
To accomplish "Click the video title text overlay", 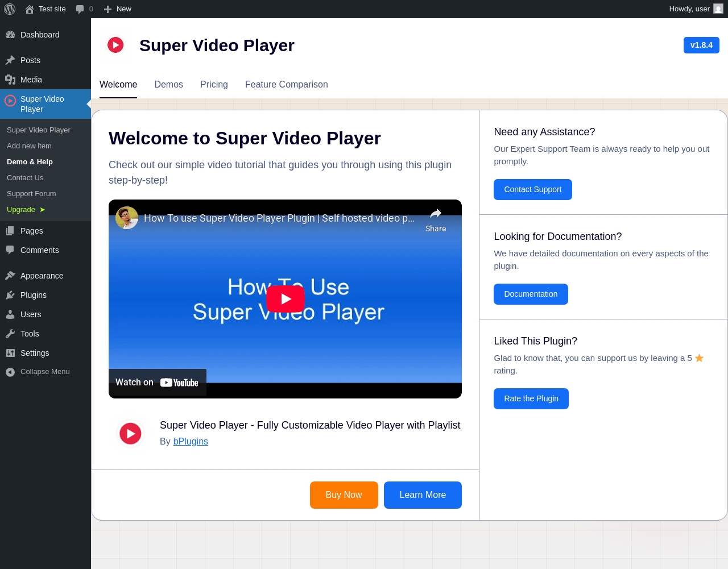I will (x=279, y=218).
